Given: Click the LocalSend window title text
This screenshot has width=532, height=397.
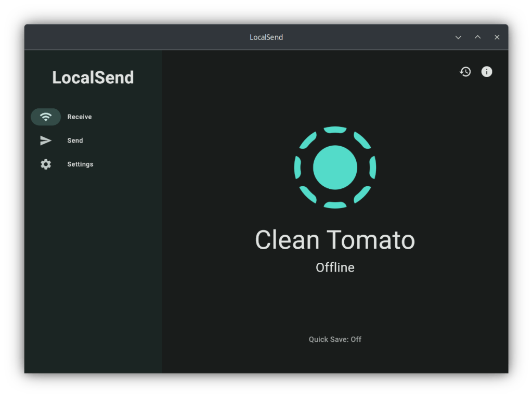Looking at the screenshot, I should (266, 37).
